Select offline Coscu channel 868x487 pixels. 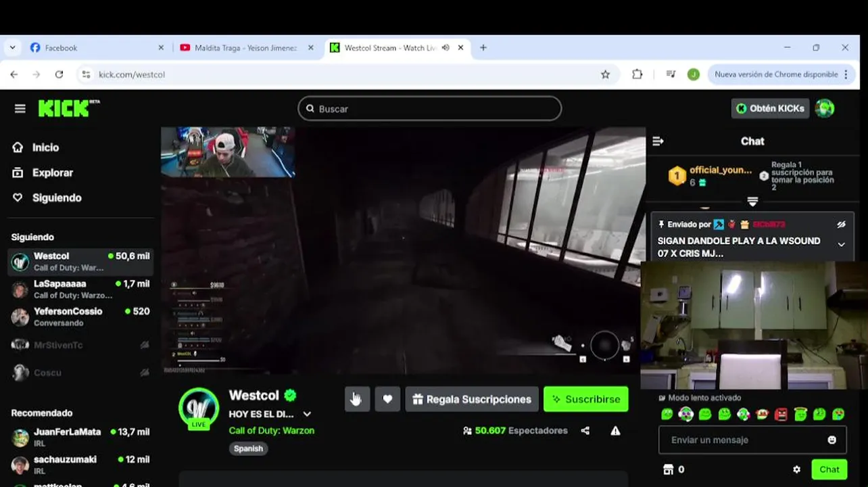(x=80, y=373)
